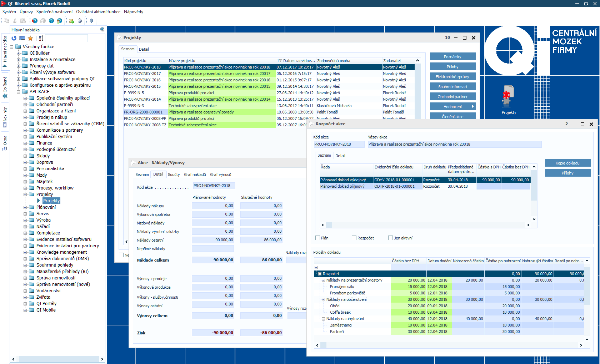This screenshot has width=600, height=364.
Task: Click the help icon with user avatar
Action: [60, 21]
